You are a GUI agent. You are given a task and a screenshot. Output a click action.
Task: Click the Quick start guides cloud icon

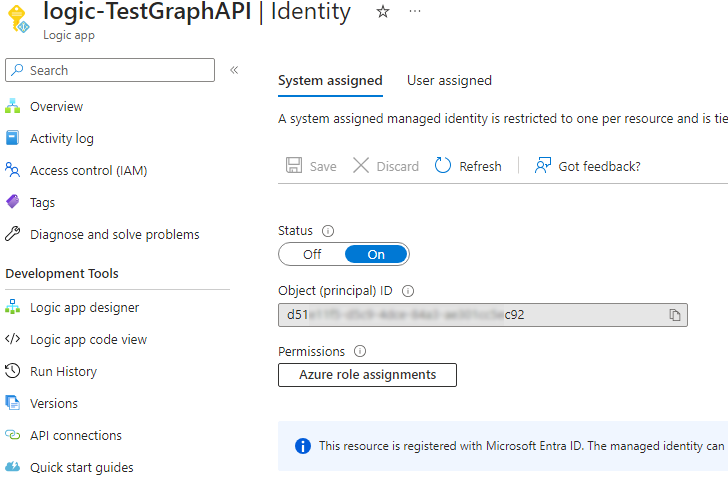(13, 467)
